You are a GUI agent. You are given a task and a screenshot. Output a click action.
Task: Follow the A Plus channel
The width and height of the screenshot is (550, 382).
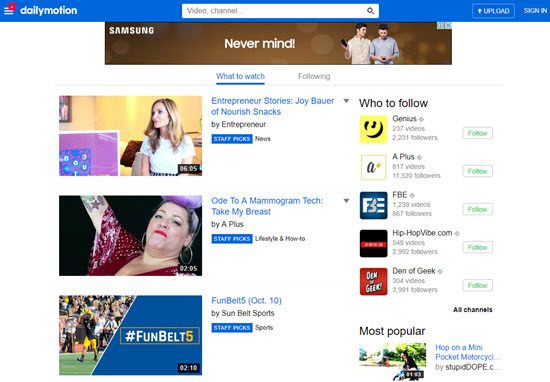[477, 171]
